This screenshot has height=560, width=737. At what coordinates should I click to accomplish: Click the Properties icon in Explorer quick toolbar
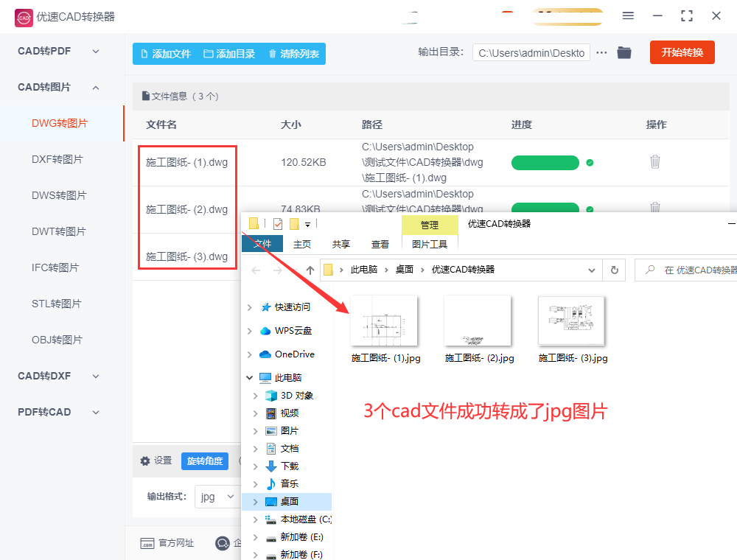[x=278, y=223]
